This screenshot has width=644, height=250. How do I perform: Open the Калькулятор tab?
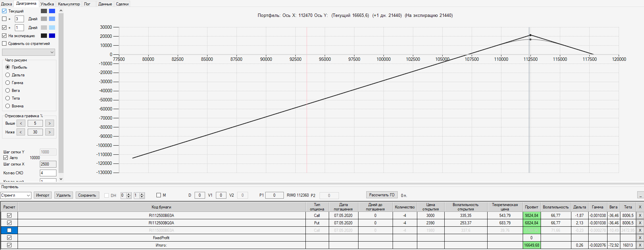click(x=69, y=4)
